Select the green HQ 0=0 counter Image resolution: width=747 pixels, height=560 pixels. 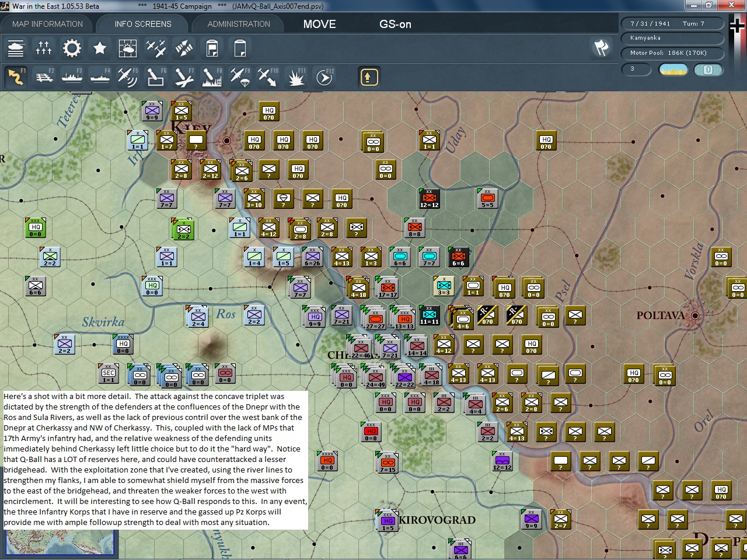pos(36,228)
